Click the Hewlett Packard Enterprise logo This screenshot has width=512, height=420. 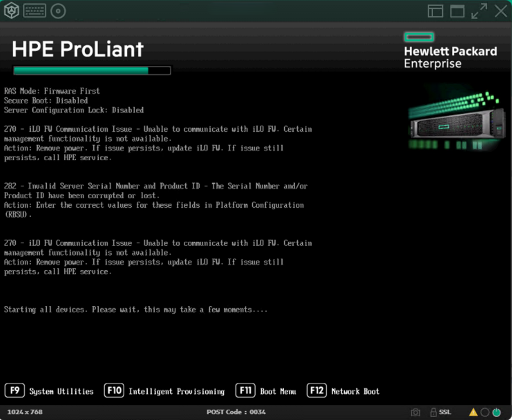tap(450, 51)
